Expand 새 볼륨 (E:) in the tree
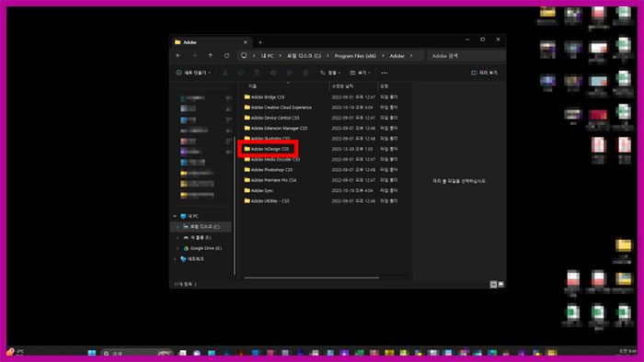This screenshot has height=362, width=644. (x=178, y=238)
